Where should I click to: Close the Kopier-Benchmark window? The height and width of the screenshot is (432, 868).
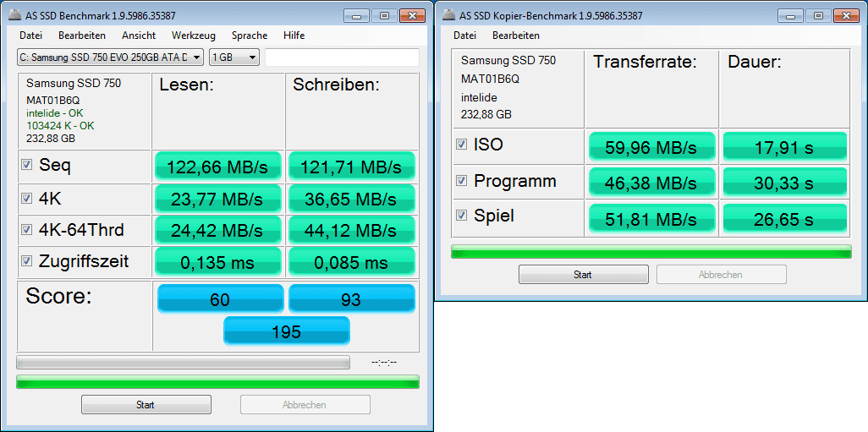point(847,15)
